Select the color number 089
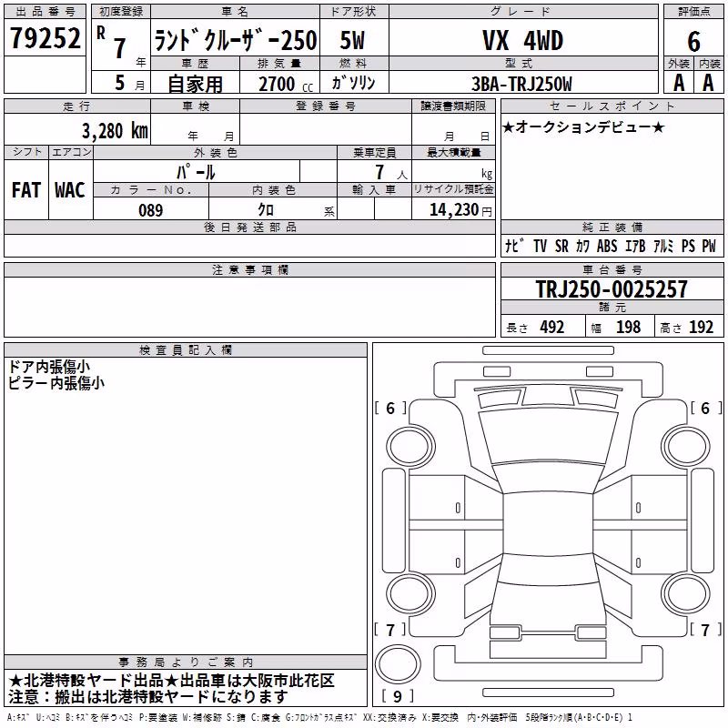The height and width of the screenshot is (728, 728). pyautogui.click(x=151, y=210)
